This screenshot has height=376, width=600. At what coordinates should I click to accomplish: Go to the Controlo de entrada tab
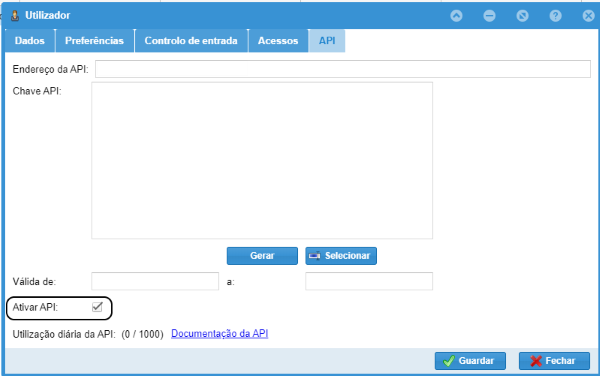click(191, 41)
